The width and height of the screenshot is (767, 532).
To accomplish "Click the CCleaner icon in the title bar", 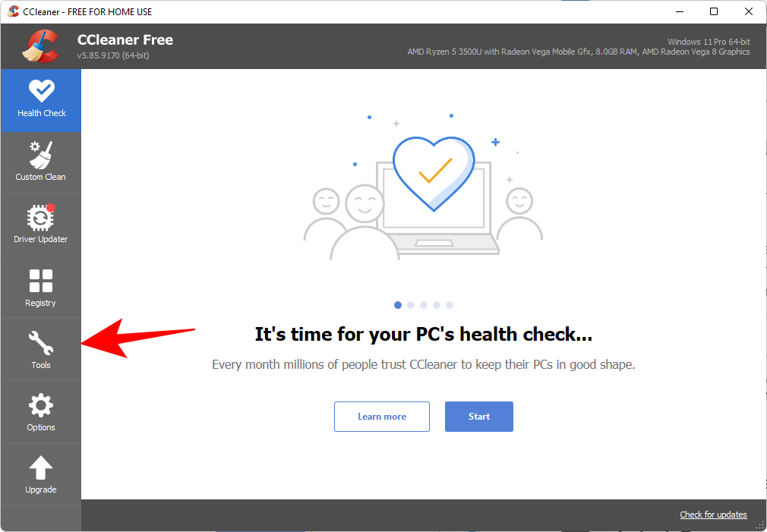I will (13, 11).
